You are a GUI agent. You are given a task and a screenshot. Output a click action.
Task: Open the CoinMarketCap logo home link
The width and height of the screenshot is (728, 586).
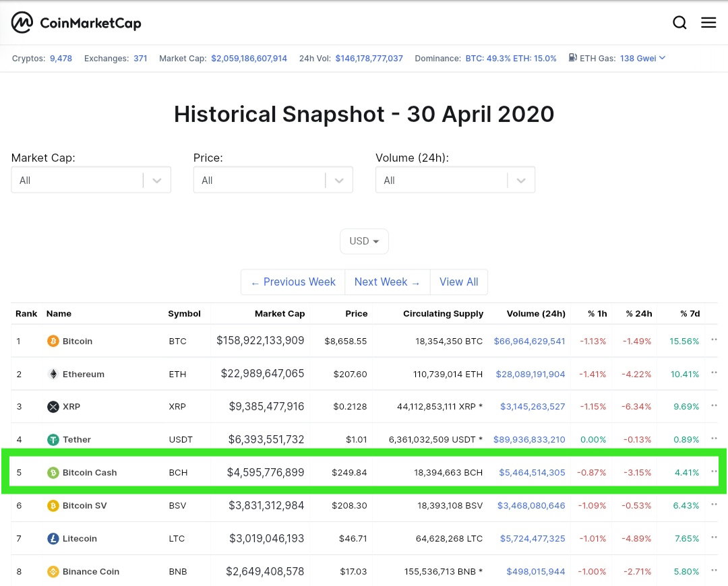click(x=76, y=22)
